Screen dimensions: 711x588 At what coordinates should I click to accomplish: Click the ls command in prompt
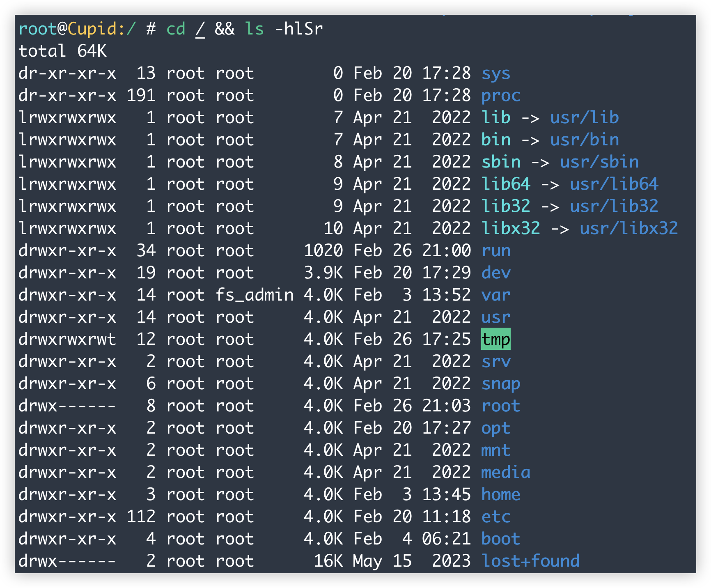coord(254,29)
